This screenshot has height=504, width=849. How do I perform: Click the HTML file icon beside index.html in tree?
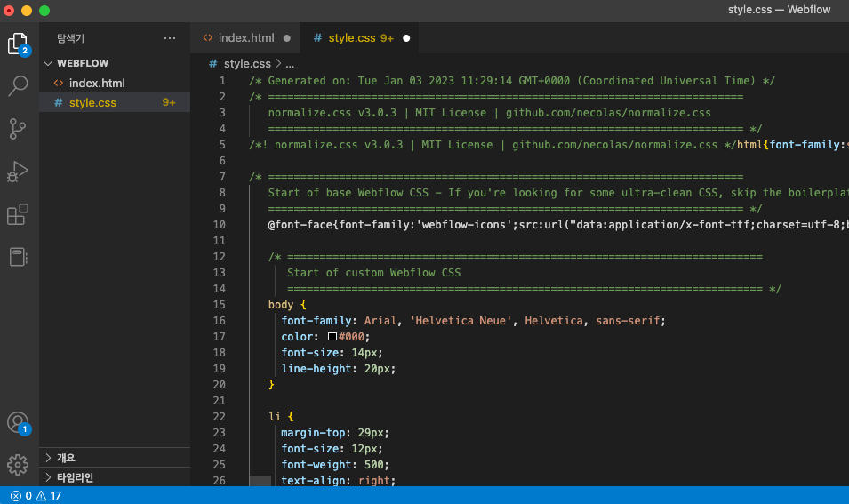pyautogui.click(x=59, y=83)
